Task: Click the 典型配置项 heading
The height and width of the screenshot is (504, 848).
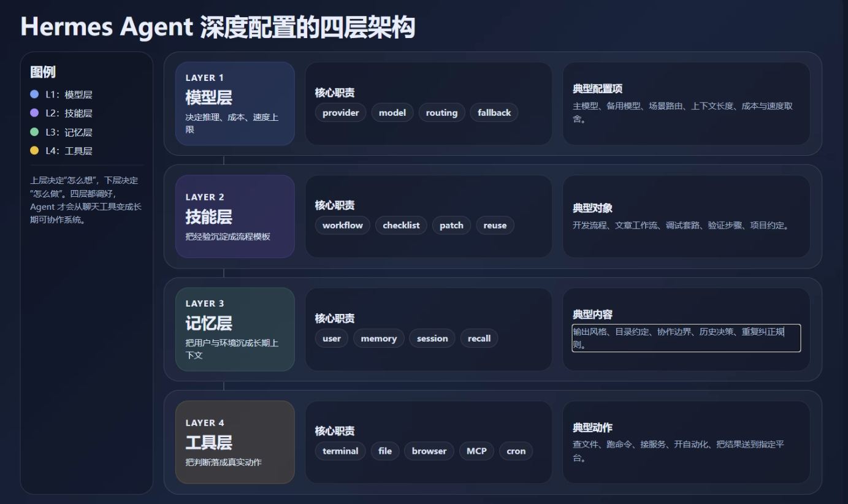Action: pos(598,89)
